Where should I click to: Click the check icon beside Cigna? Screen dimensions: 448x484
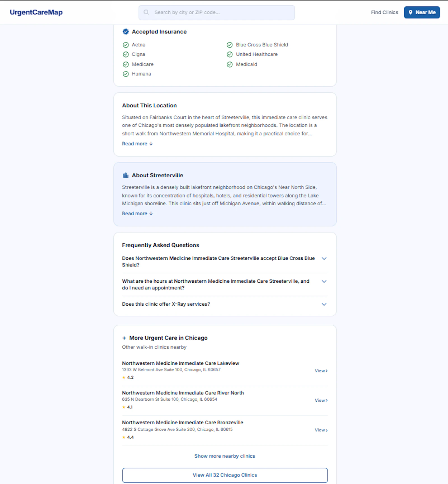coord(126,54)
